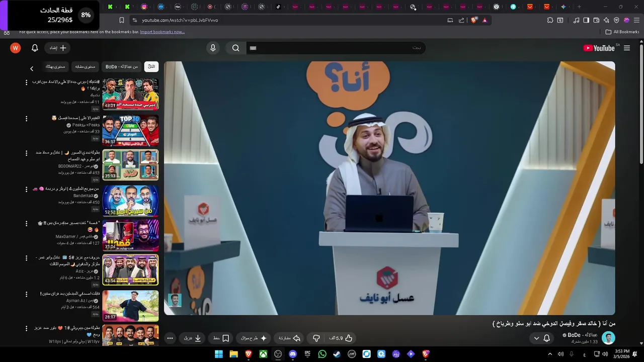Open Brave Shields lion icon
The width and height of the screenshot is (644, 362).
click(x=474, y=20)
